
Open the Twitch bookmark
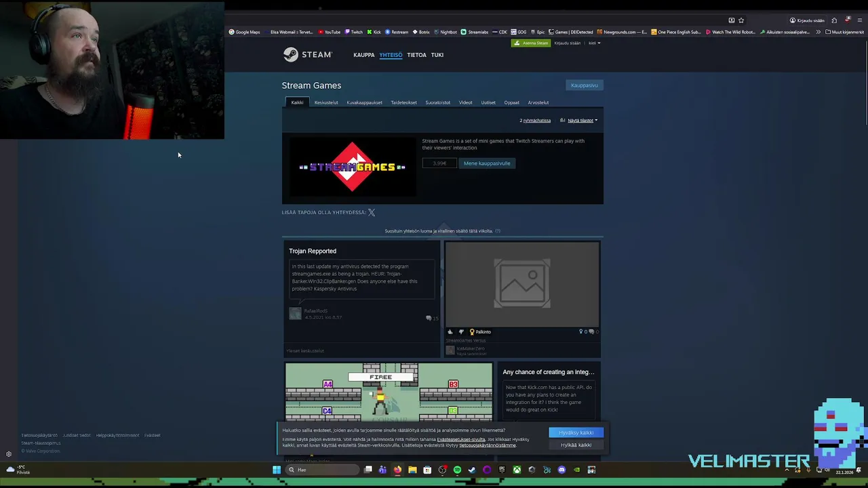(x=353, y=32)
